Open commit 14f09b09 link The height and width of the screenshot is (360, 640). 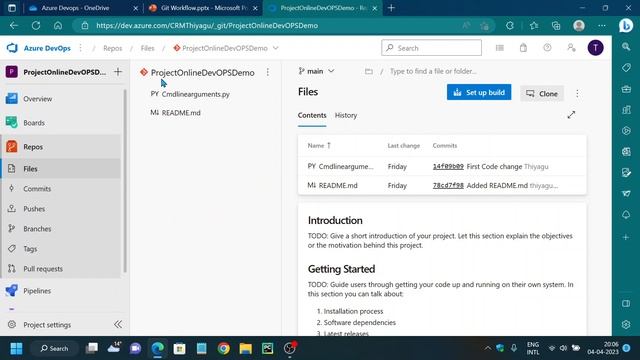coord(448,167)
